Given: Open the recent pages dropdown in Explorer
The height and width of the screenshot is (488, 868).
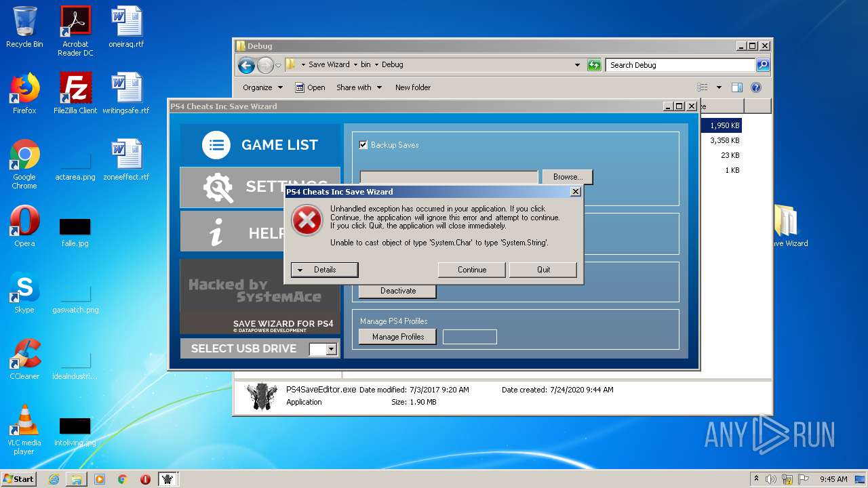Looking at the screenshot, I should click(278, 66).
